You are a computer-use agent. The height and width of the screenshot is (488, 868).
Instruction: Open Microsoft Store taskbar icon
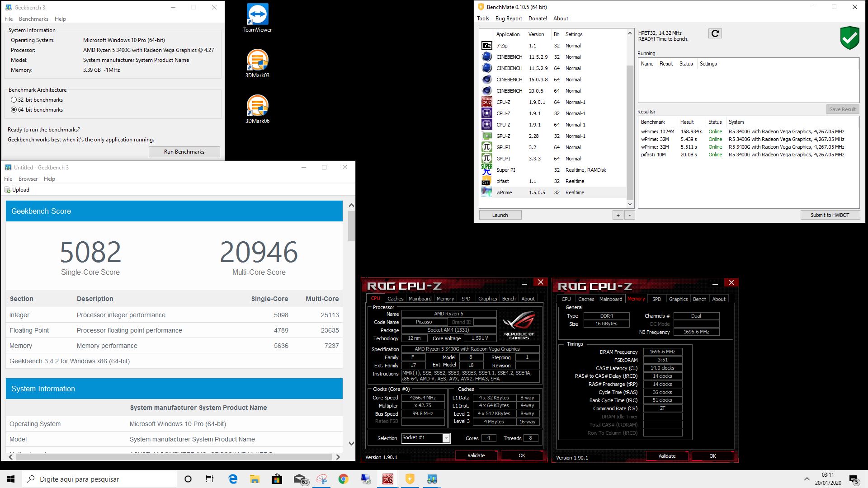tap(277, 479)
